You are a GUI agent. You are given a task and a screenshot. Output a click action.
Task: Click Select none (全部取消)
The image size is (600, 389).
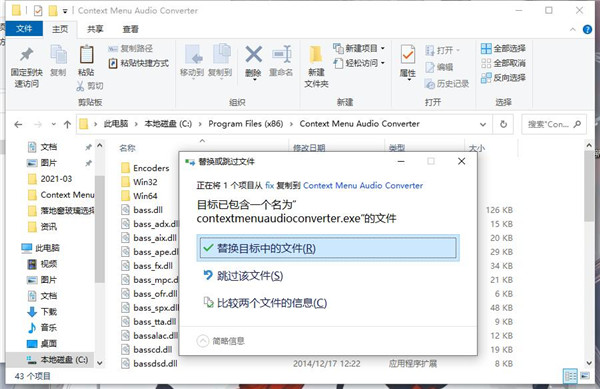tap(503, 63)
